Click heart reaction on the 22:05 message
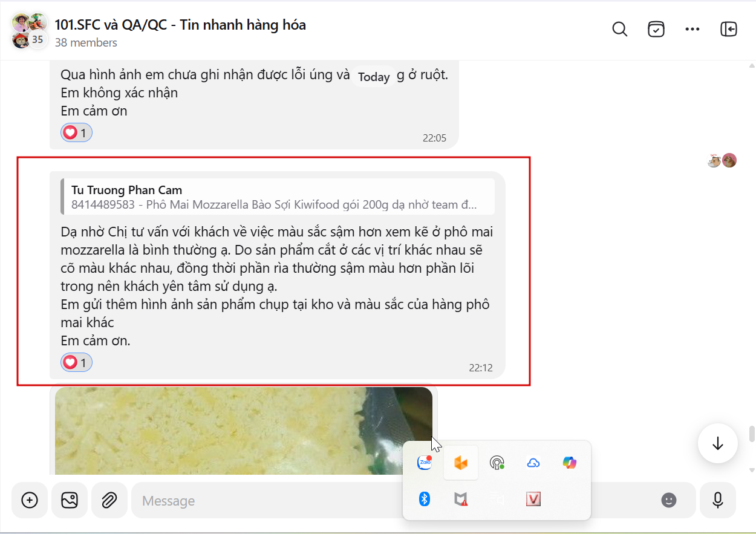The height and width of the screenshot is (534, 756). pos(76,132)
